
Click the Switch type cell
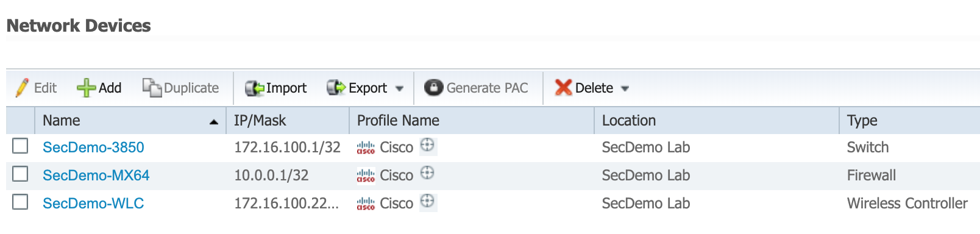[x=868, y=147]
